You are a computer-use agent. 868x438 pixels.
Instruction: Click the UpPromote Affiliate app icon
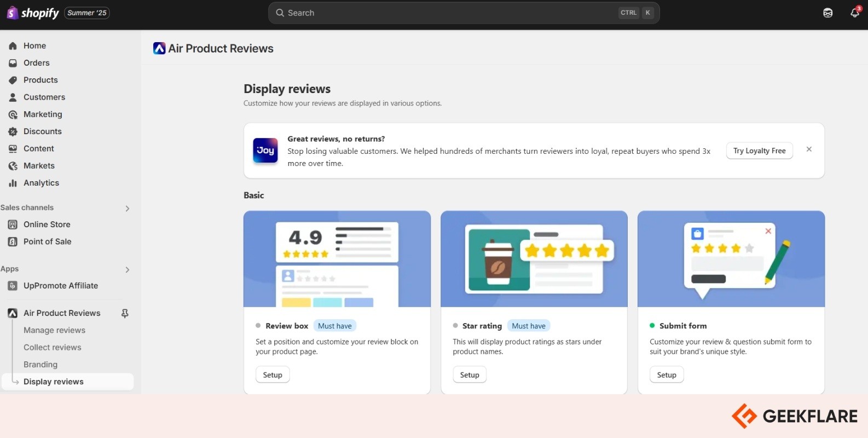pyautogui.click(x=13, y=286)
